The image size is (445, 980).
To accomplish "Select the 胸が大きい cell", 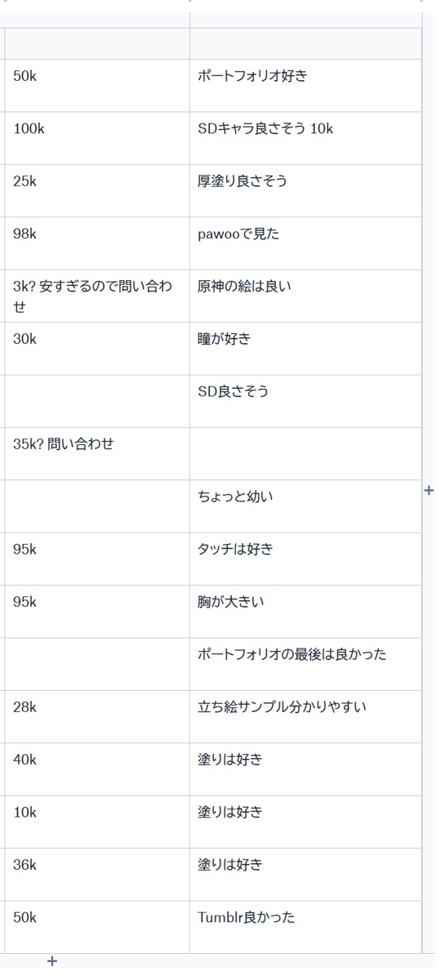I will (x=305, y=612).
